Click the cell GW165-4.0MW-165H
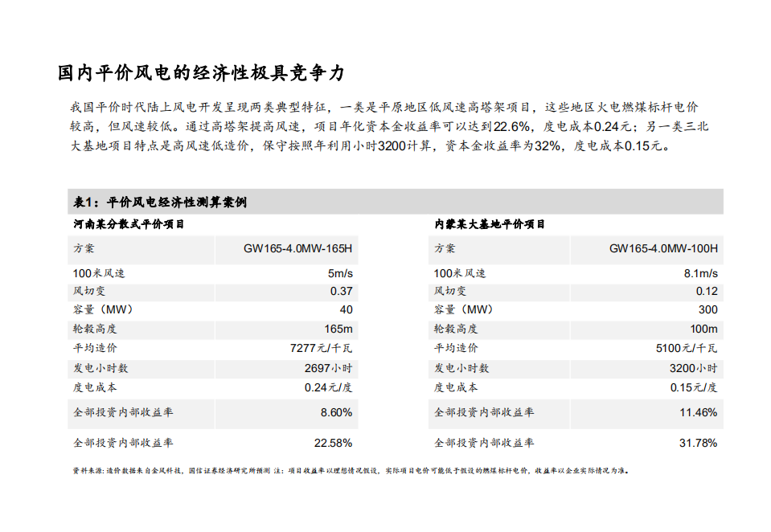Viewport: 771px width, 532px height. tap(297, 250)
